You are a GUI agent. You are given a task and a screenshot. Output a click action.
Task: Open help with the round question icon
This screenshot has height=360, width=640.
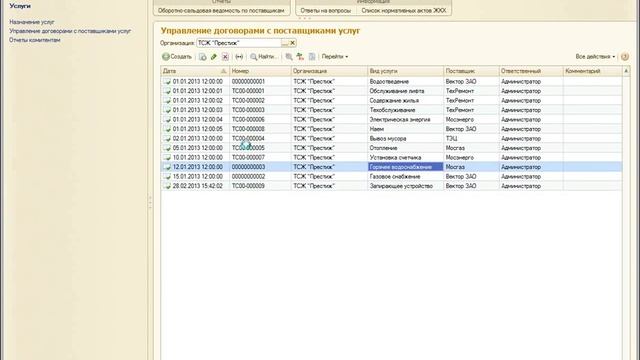coord(624,57)
